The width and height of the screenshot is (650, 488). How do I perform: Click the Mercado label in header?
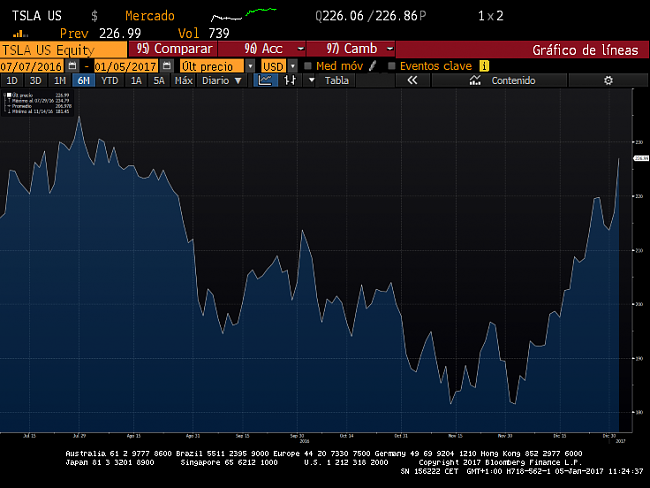point(150,16)
